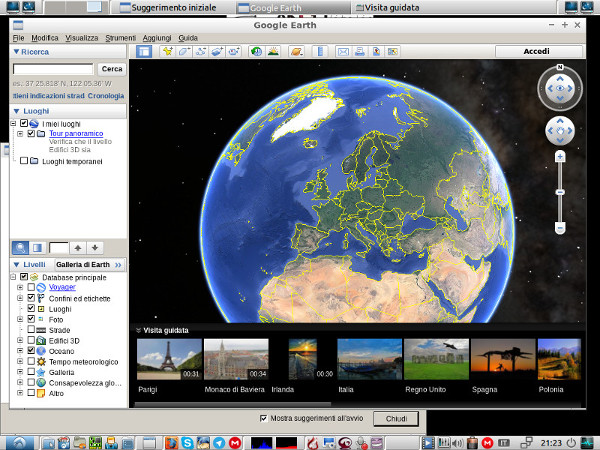Click the email envelope toolbar icon
This screenshot has height=450, width=600.
coord(343,51)
